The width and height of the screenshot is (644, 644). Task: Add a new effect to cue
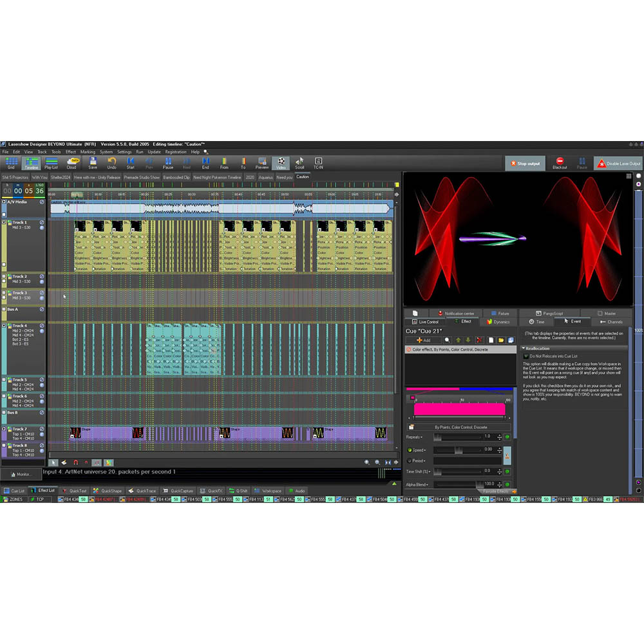tap(424, 340)
